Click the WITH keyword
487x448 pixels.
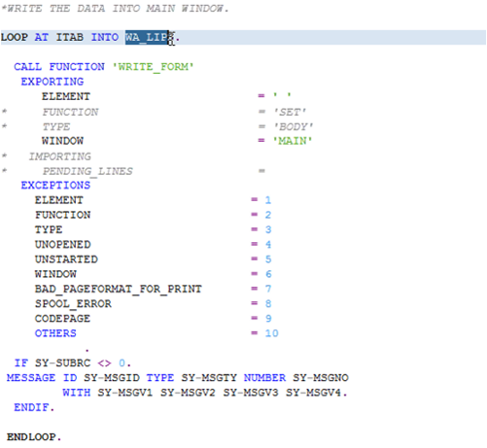point(77,393)
